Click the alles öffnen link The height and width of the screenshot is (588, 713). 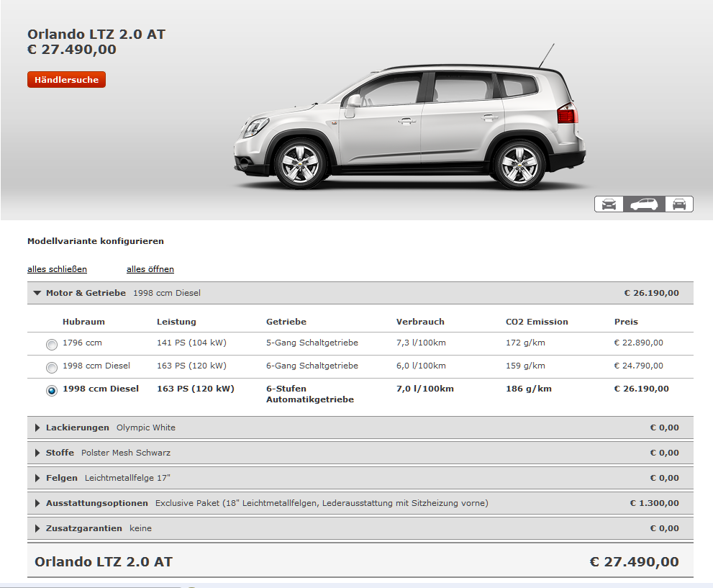pyautogui.click(x=150, y=269)
